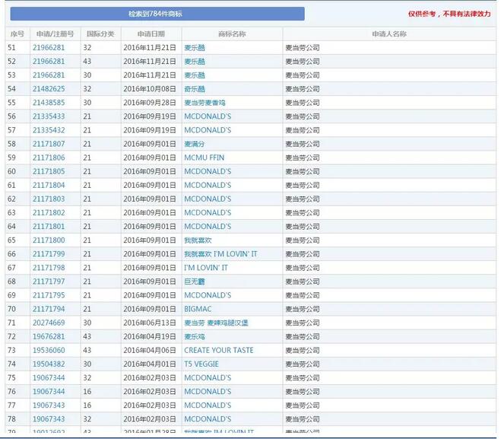Open the 麦乐鸡 trademark link
Screen dimensions: 504x439
click(195, 337)
